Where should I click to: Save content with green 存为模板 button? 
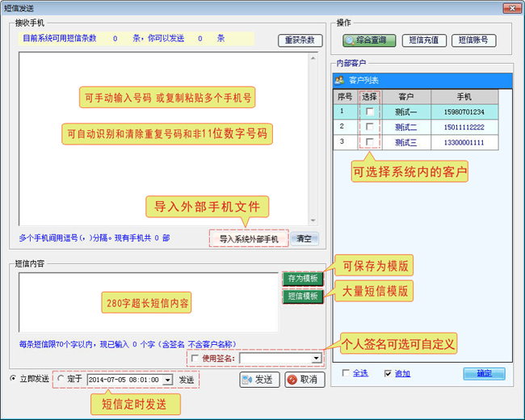tap(302, 279)
